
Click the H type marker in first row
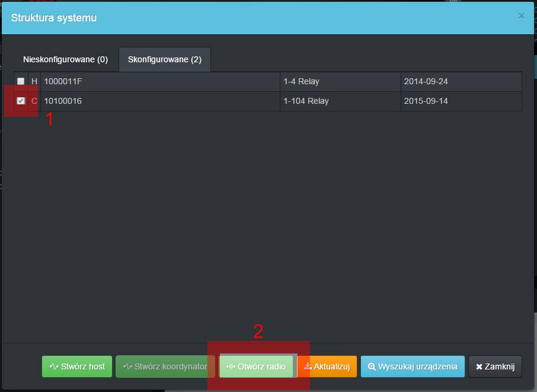(34, 81)
